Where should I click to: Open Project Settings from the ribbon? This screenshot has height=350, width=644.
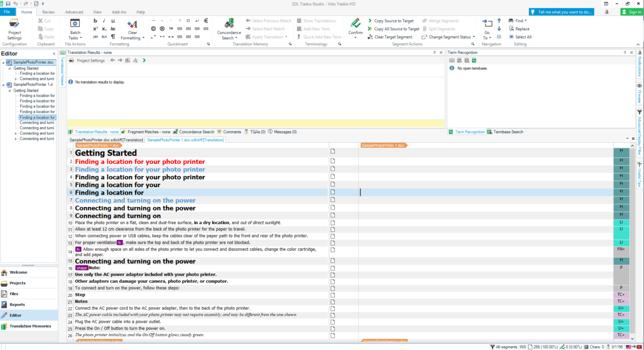[14, 29]
